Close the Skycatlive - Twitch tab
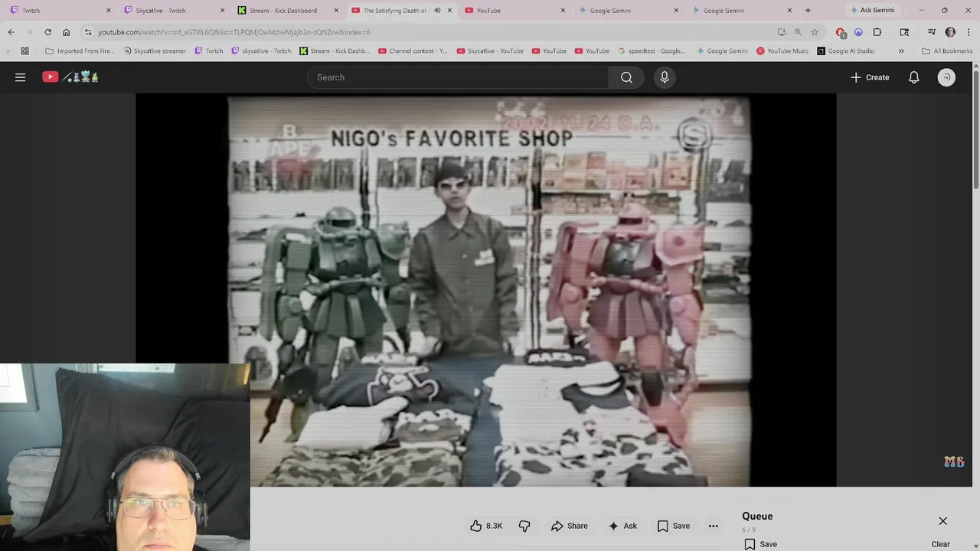 point(223,11)
